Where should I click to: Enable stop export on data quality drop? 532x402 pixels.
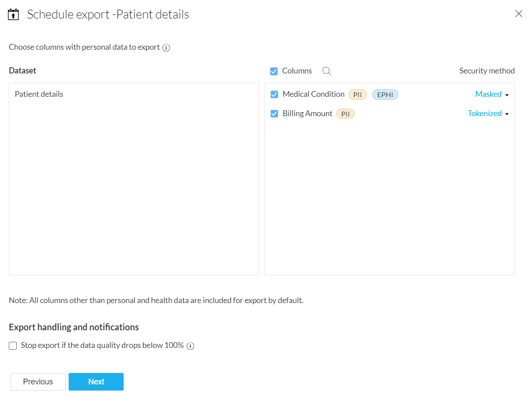[13, 346]
